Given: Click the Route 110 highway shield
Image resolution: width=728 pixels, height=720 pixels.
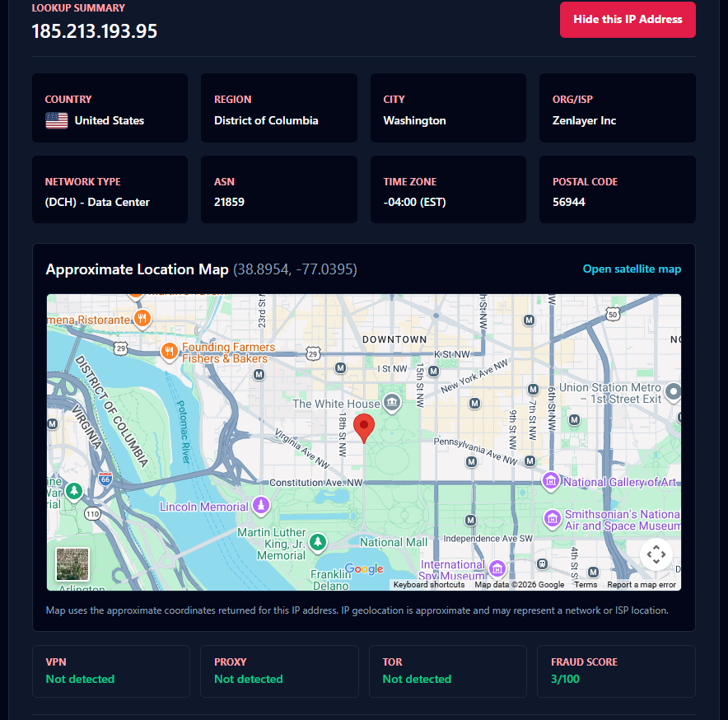Looking at the screenshot, I should click(x=92, y=514).
